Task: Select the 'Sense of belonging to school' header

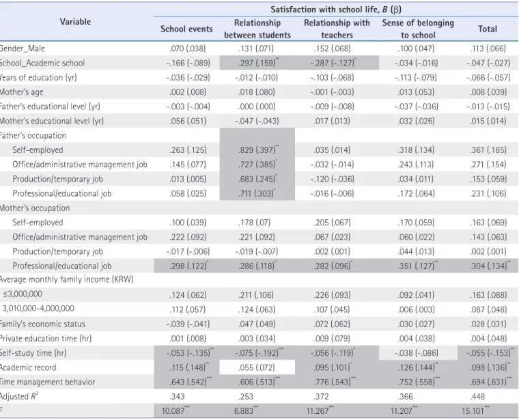Action: [x=418, y=29]
